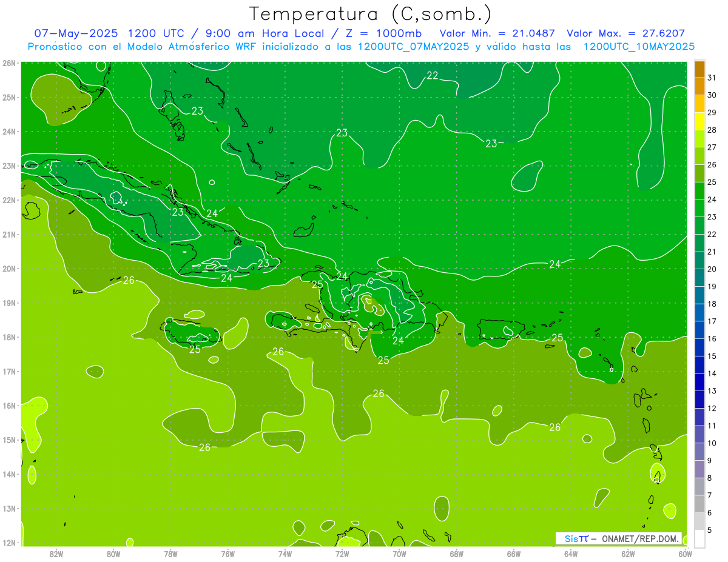
Task: Click the "74W" longitude axis label
Action: 285,554
